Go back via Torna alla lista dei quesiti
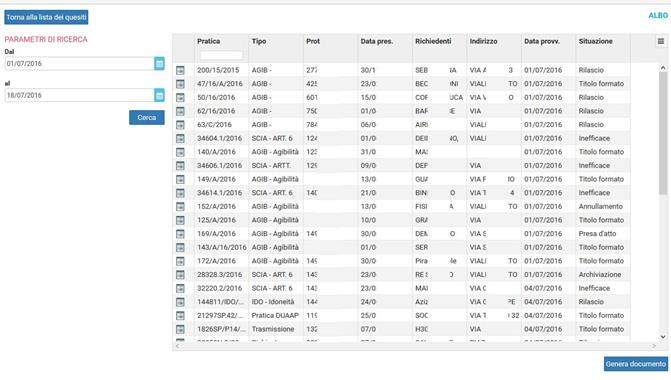The height and width of the screenshot is (380, 671). tap(46, 17)
